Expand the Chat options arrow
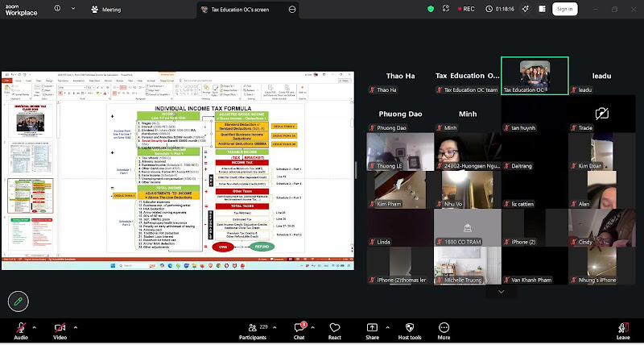644x345 pixels. (x=312, y=328)
